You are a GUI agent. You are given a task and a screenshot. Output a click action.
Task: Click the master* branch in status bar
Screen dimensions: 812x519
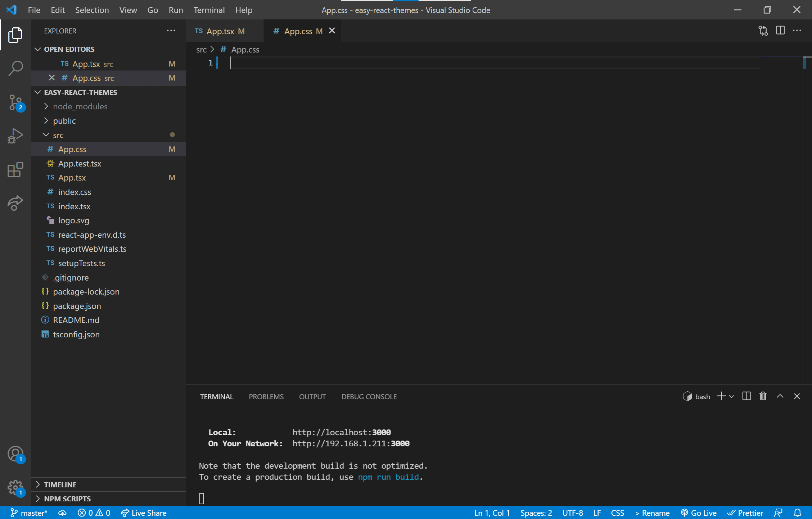tap(29, 513)
